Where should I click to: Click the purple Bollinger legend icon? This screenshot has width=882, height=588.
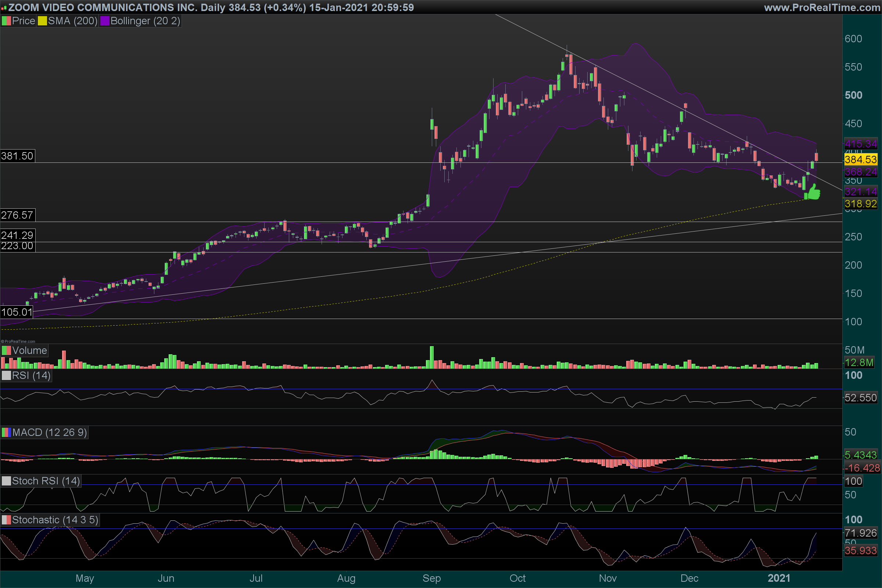105,21
